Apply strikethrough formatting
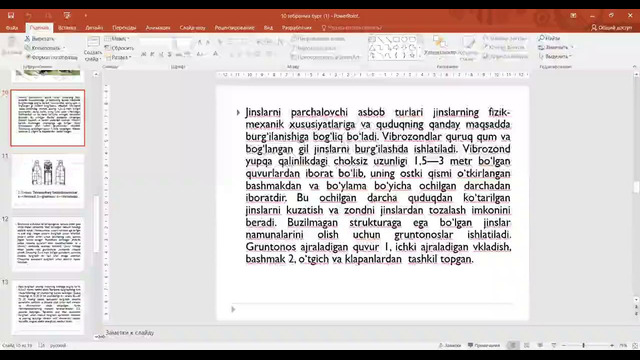 [179, 54]
